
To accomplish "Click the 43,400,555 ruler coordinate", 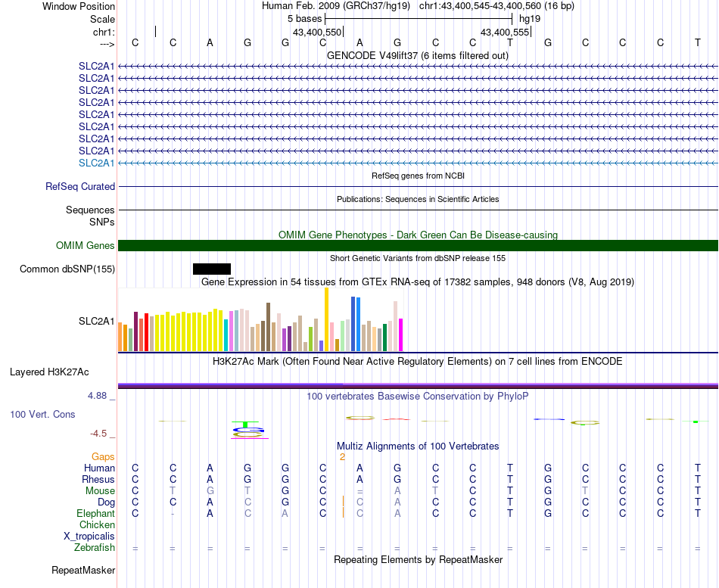I will point(505,32).
